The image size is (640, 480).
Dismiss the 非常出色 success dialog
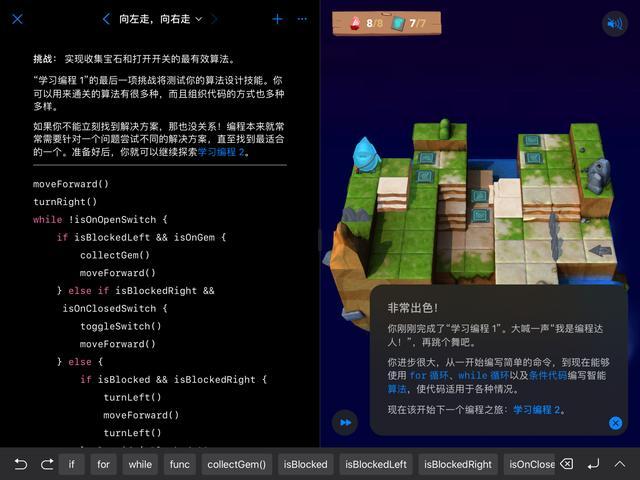point(616,423)
